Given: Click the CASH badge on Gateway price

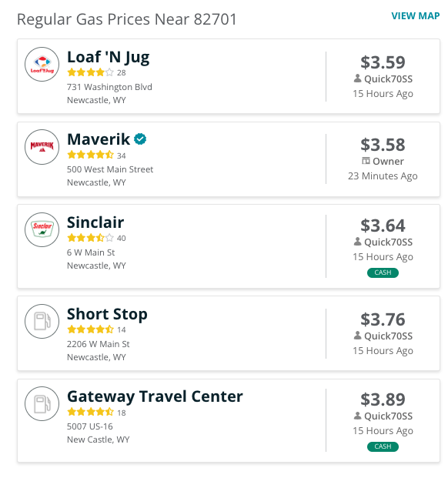Looking at the screenshot, I should (383, 446).
